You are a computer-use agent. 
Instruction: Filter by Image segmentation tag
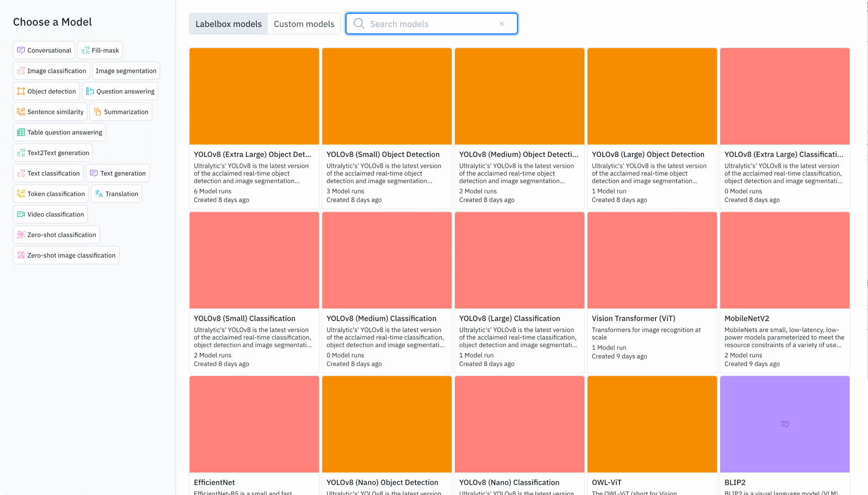coord(126,71)
